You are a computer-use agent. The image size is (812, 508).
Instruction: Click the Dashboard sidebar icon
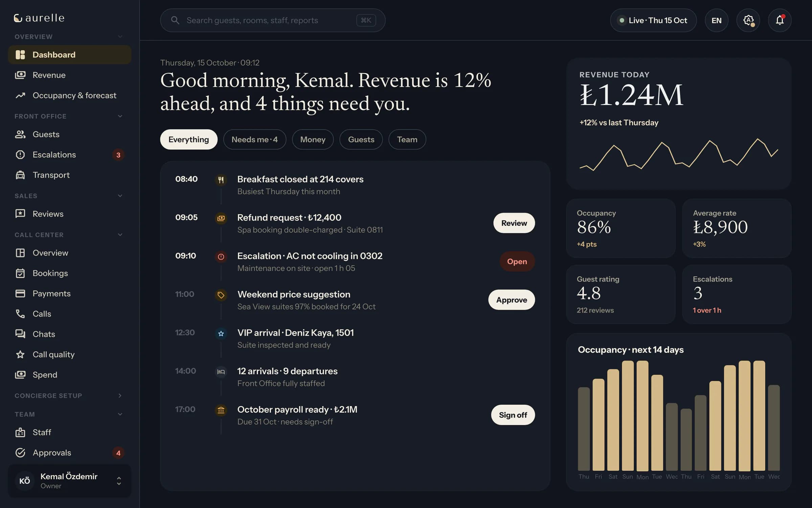coord(20,55)
